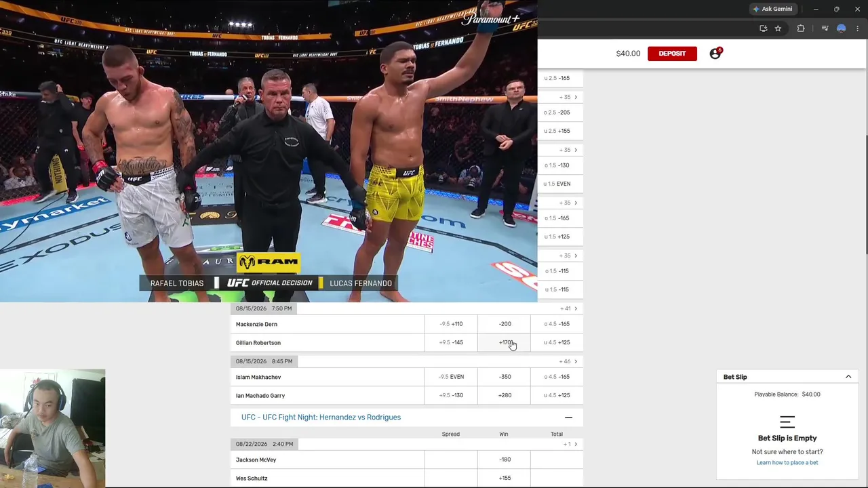868x488 pixels.
Task: Pick under 4.5 +125 in Robertson row
Action: (557, 342)
